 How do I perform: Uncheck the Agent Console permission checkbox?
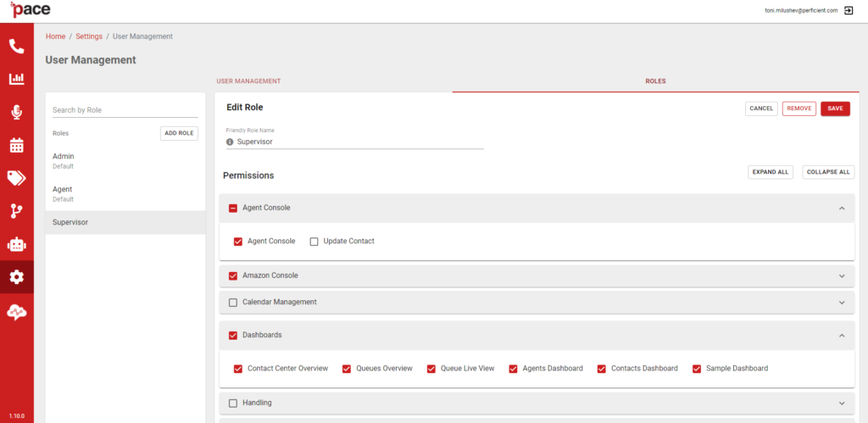point(238,242)
